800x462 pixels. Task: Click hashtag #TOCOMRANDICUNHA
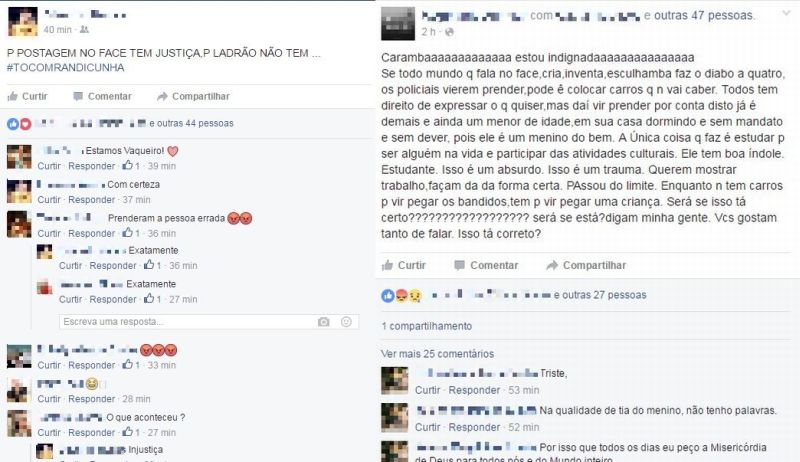pos(65,68)
